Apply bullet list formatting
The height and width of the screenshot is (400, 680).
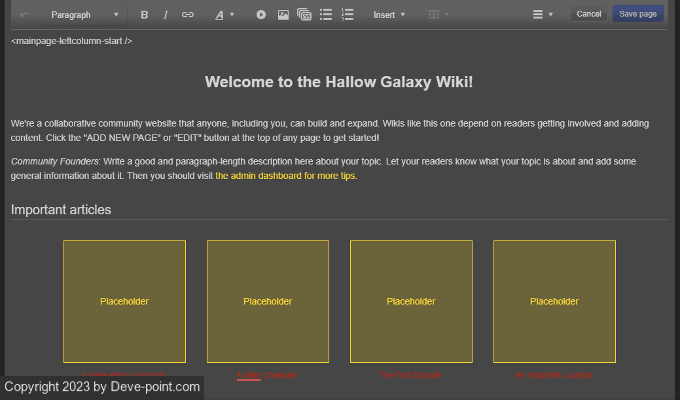point(326,15)
